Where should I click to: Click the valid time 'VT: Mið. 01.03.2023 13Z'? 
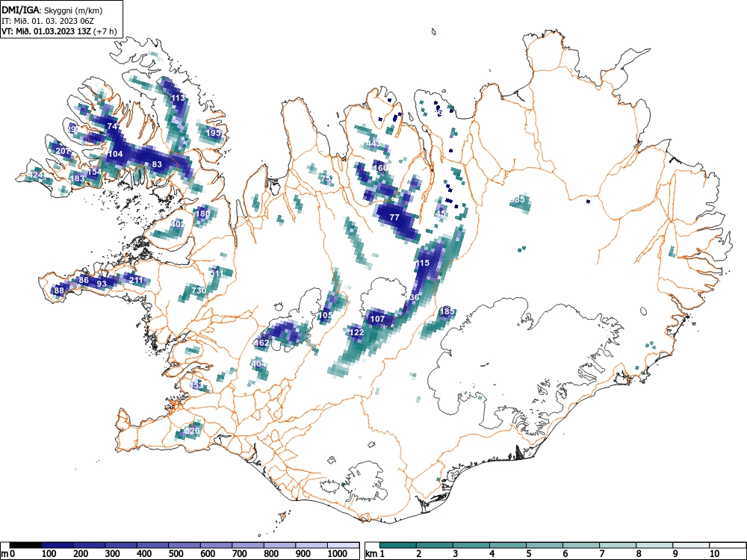pyautogui.click(x=48, y=31)
